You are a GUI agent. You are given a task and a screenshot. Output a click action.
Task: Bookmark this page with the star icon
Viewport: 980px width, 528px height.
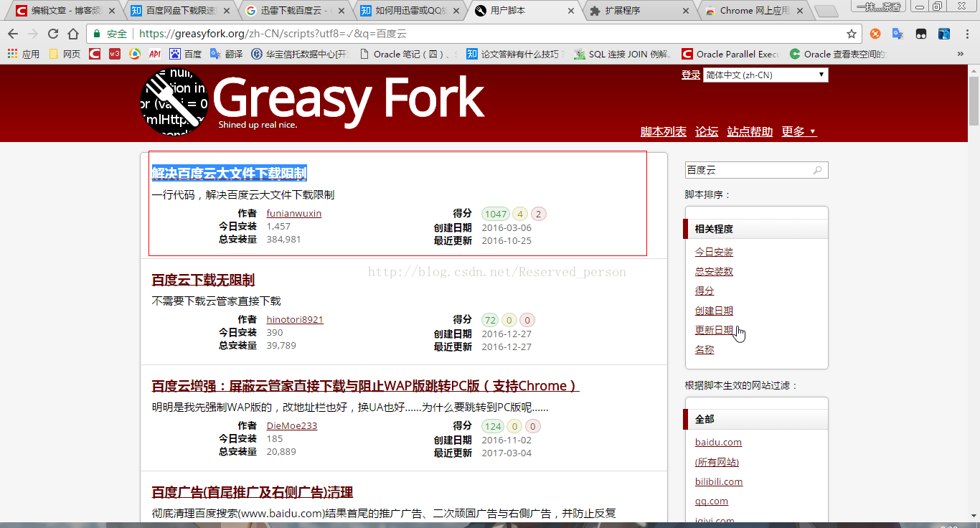click(x=852, y=34)
